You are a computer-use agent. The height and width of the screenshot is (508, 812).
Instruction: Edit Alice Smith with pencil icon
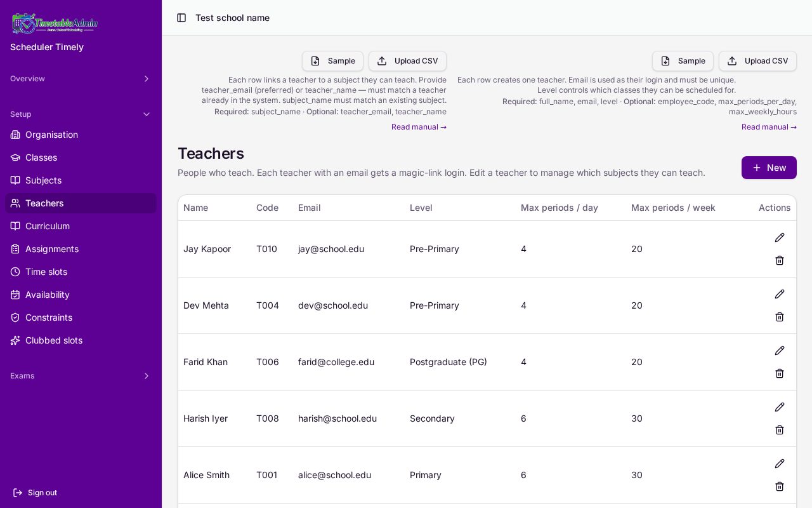tap(780, 464)
